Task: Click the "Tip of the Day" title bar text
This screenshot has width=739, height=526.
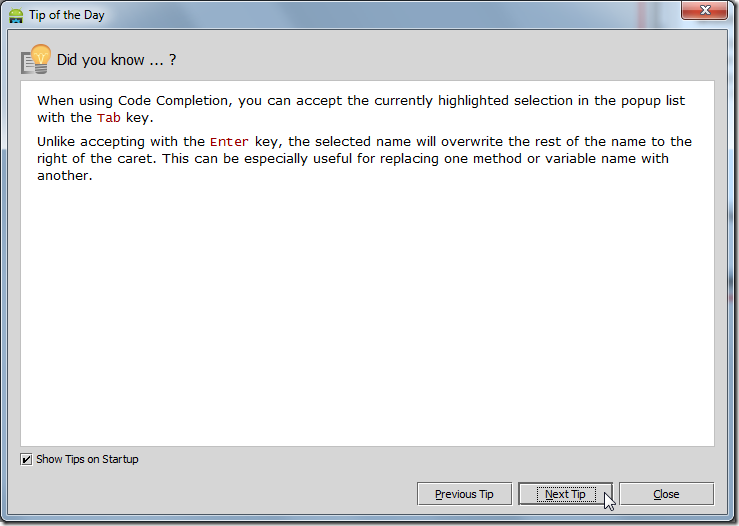Action: (66, 16)
